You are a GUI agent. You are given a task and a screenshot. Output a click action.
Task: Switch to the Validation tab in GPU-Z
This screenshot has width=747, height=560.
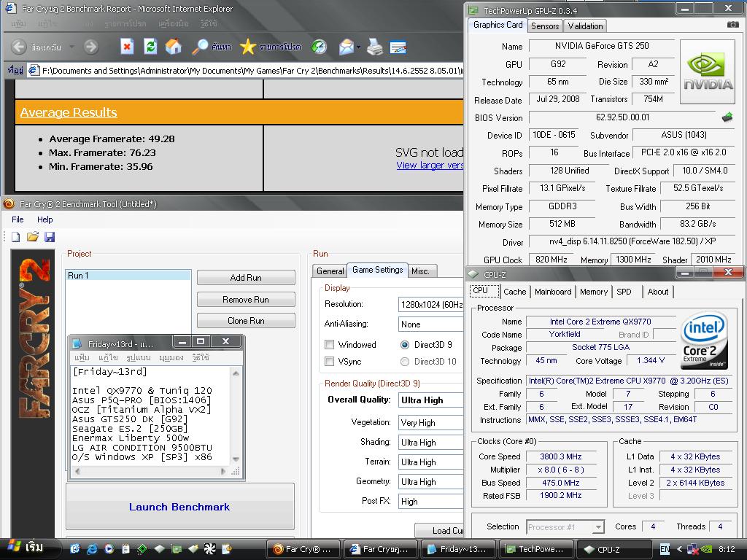pos(585,26)
